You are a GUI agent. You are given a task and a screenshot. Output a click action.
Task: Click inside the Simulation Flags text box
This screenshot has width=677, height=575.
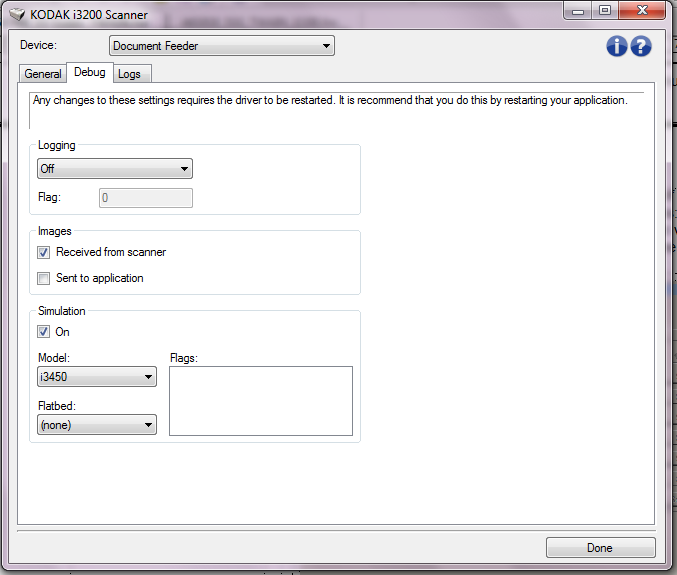261,401
